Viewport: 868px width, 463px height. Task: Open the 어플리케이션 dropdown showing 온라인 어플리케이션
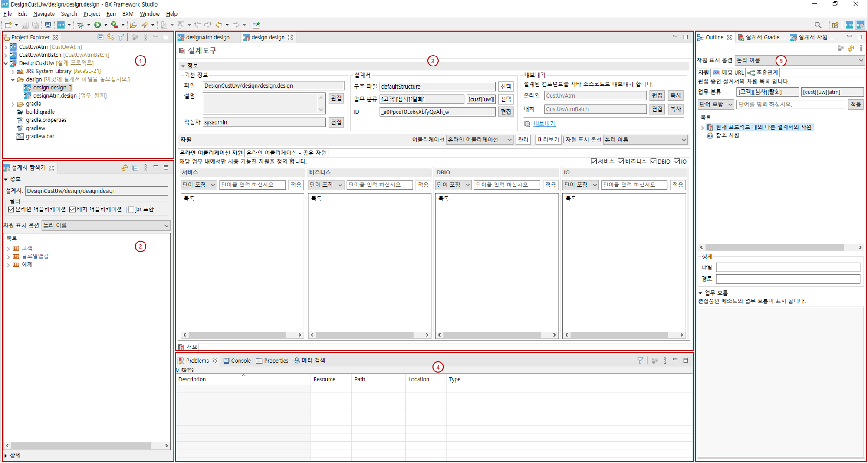click(480, 140)
